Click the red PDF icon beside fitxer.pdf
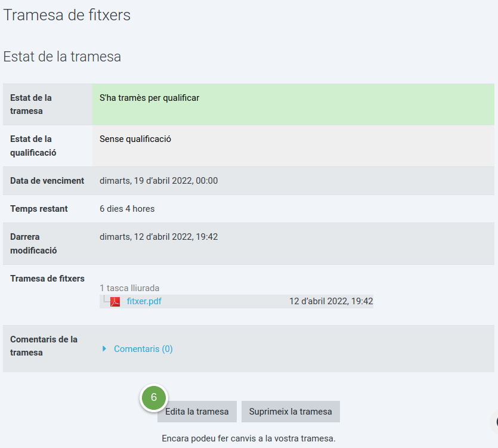Viewport: 498px width, 448px height. [115, 301]
